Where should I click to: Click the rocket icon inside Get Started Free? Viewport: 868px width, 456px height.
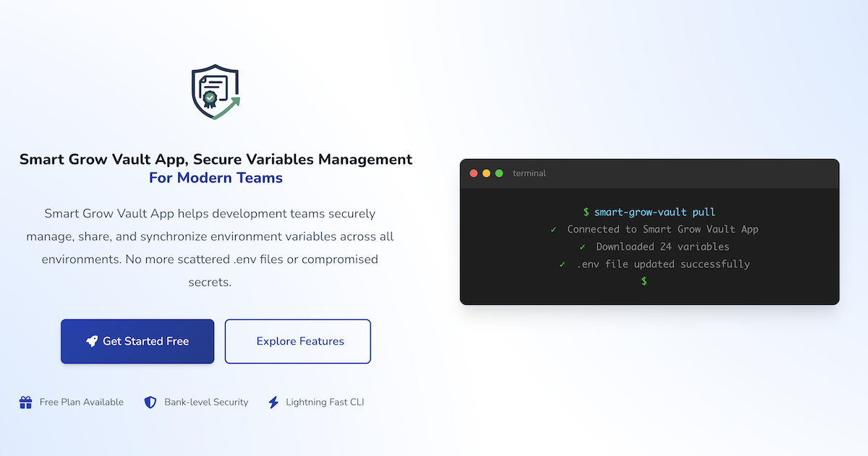coord(92,340)
